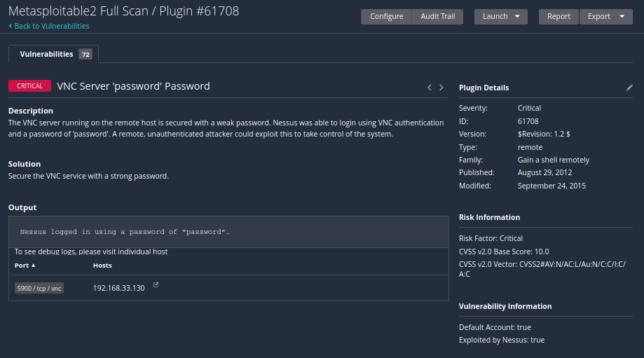
Task: Go to next plugin with right chevron
Action: tap(441, 88)
